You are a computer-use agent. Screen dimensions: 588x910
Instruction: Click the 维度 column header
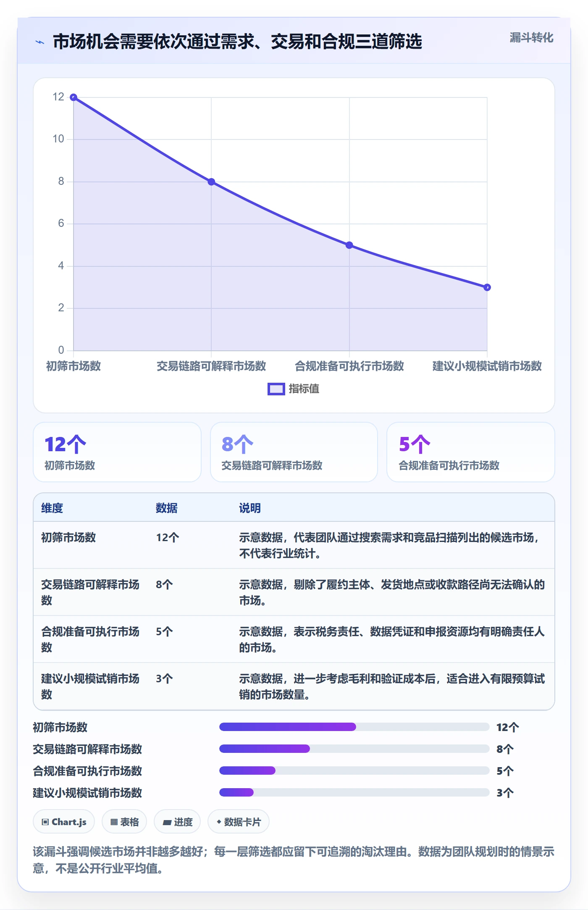tap(52, 508)
